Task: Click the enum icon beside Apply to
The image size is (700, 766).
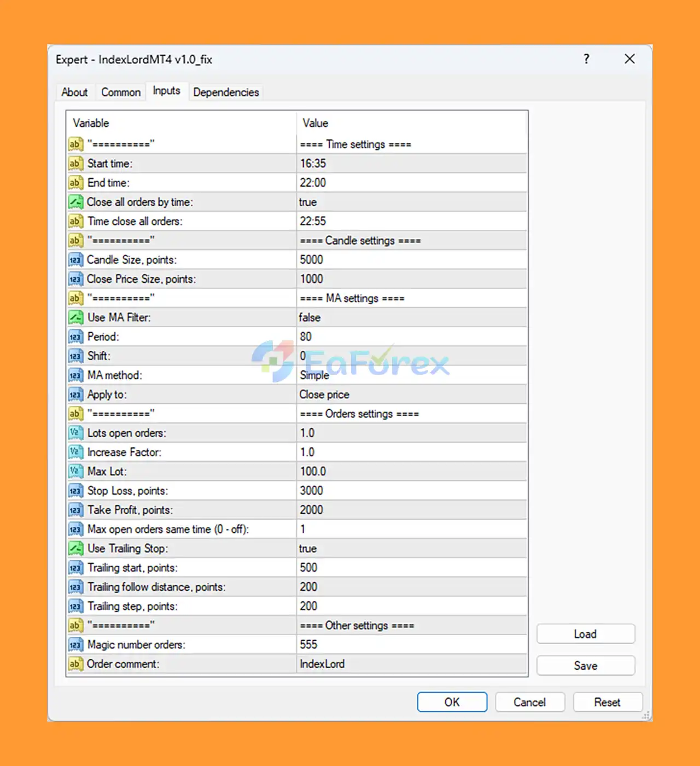Action: point(75,394)
